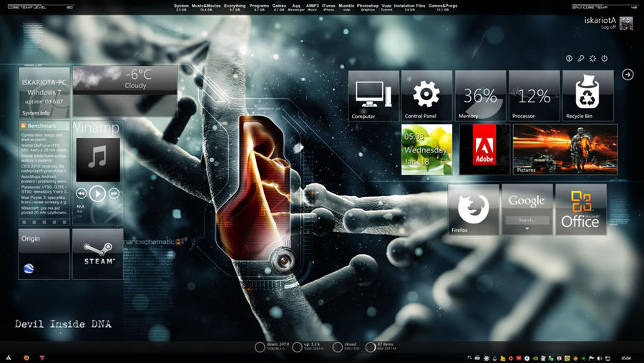Open Games&Progs from the top bar

(x=443, y=7)
